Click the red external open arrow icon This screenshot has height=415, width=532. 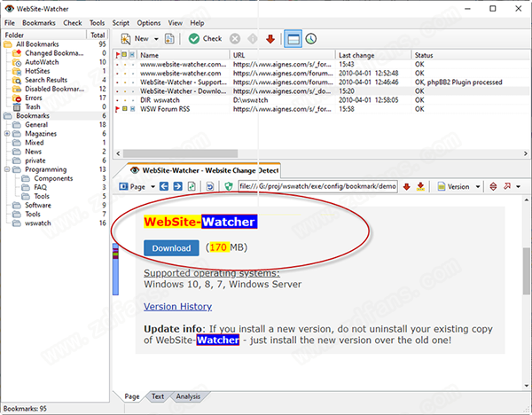507,186
